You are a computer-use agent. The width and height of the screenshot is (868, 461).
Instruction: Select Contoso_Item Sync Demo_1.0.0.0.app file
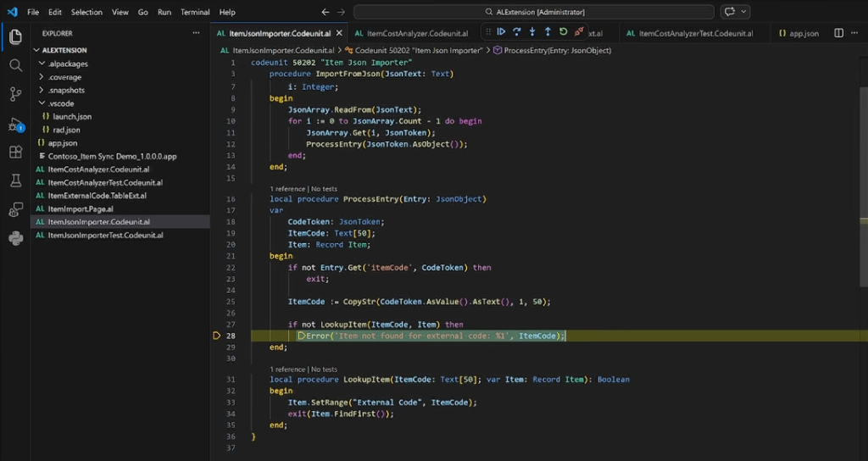coord(113,156)
